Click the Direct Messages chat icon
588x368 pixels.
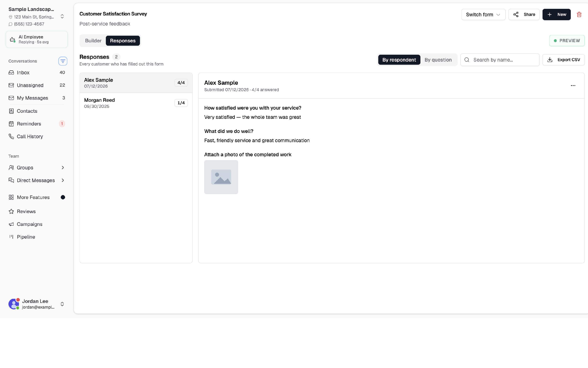[x=11, y=180]
